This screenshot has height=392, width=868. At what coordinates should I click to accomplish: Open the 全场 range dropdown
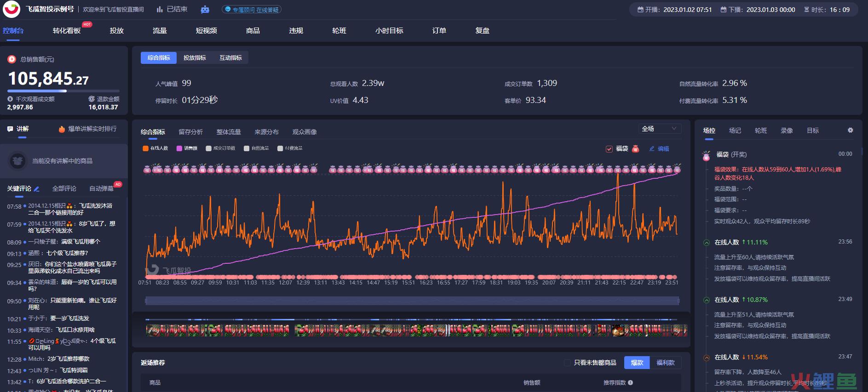[x=659, y=129]
